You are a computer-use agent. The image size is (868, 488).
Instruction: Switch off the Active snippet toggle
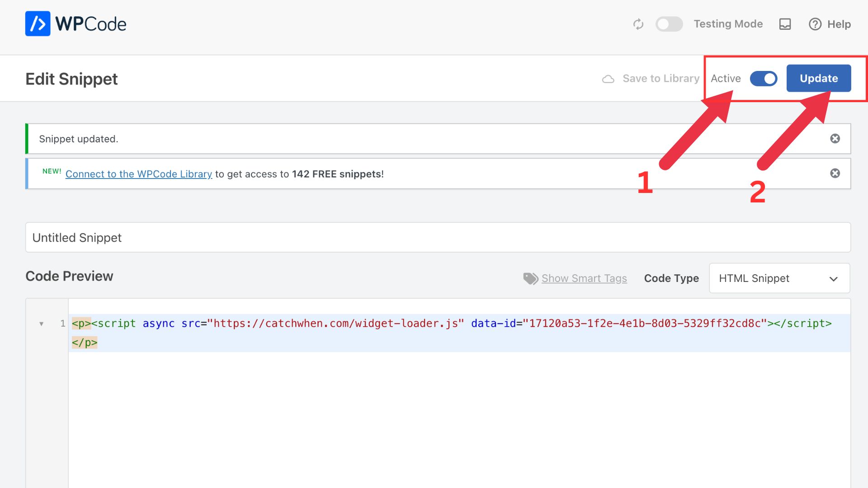[x=764, y=79]
